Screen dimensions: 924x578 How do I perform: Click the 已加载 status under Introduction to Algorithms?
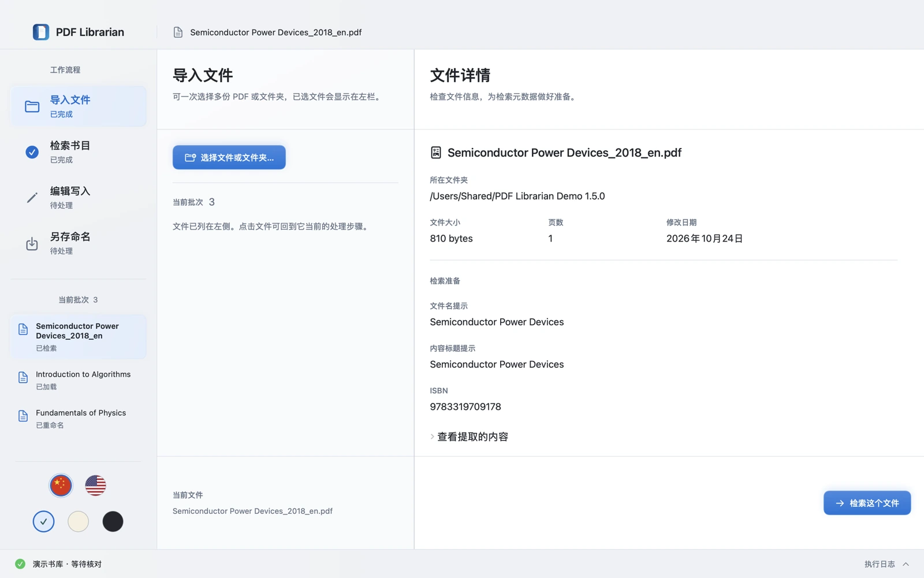coord(46,387)
